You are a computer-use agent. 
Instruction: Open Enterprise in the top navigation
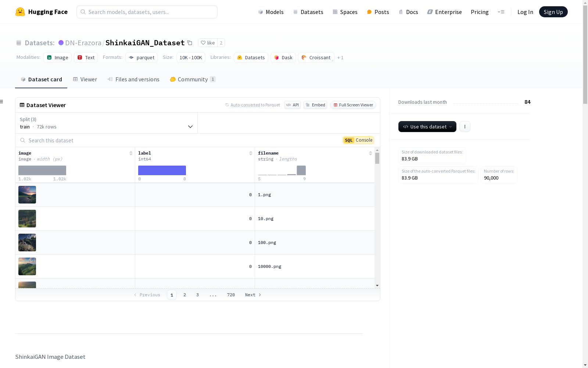(x=444, y=12)
